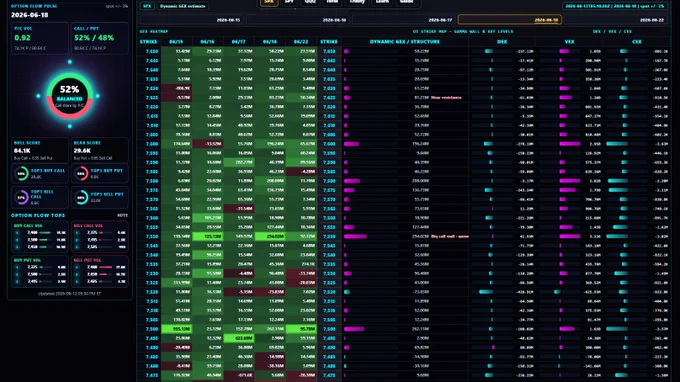This screenshot has width=680, height=382.
Task: Click the 7,450 row in SELL PUT VOL list
Action: (x=100, y=274)
